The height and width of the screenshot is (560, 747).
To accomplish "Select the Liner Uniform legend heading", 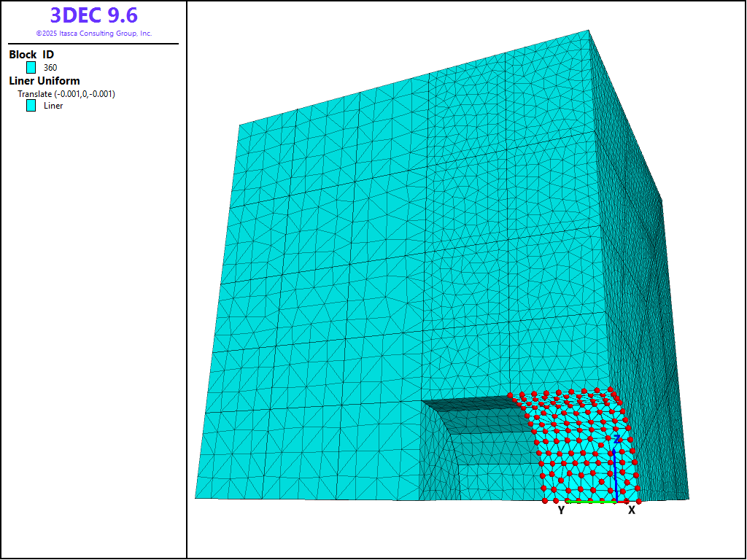I will click(44, 81).
